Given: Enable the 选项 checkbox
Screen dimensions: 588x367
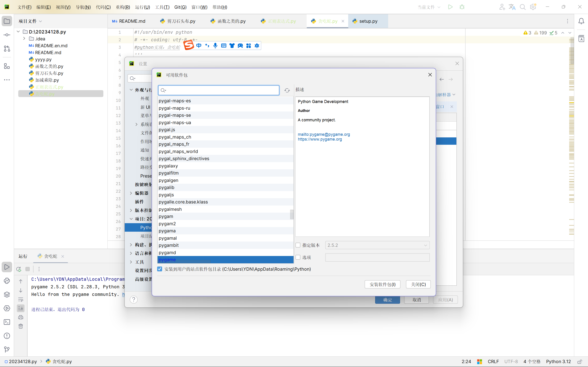Looking at the screenshot, I should pos(298,257).
